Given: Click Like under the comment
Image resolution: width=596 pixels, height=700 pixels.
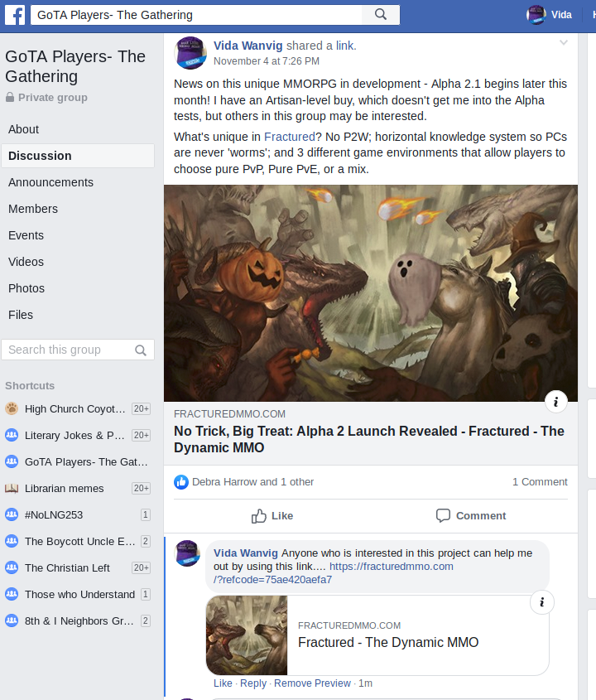Looking at the screenshot, I should 223,683.
